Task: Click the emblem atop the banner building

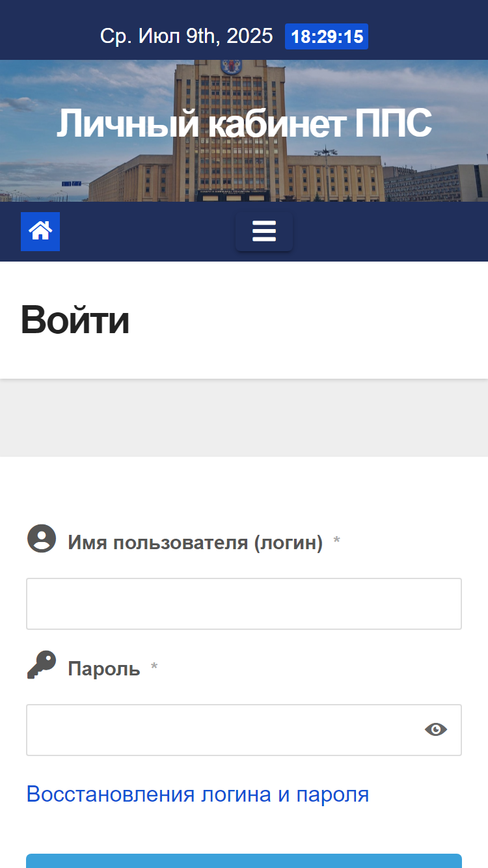Action: pyautogui.click(x=232, y=65)
